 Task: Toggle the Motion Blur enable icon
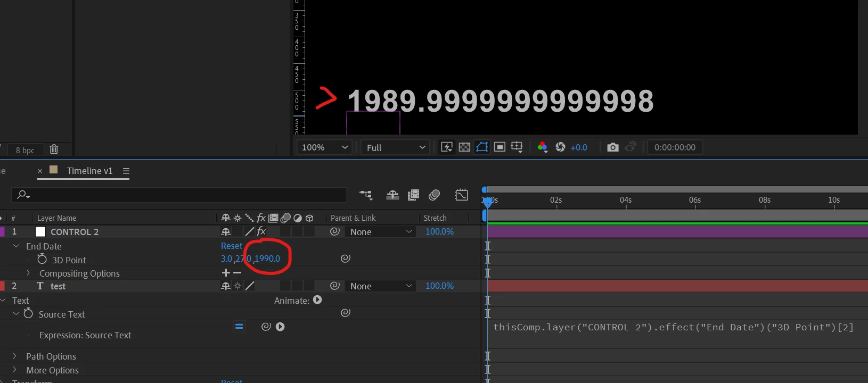(435, 195)
